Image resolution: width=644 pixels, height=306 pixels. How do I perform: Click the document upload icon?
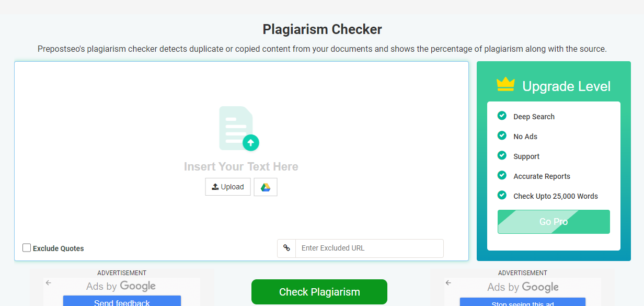point(239,129)
